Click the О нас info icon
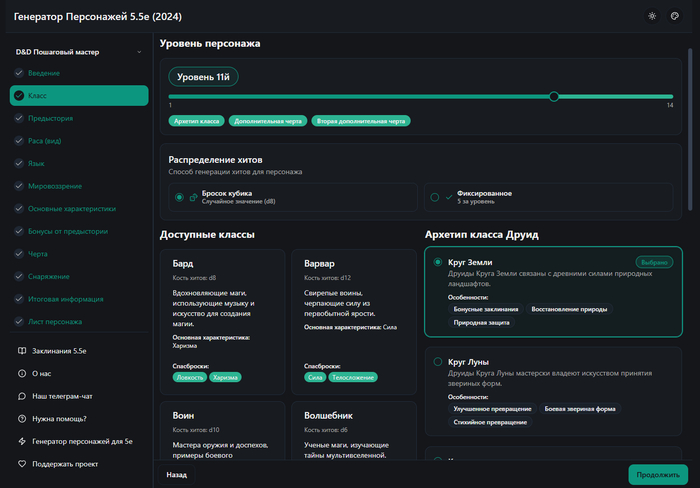 click(21, 374)
